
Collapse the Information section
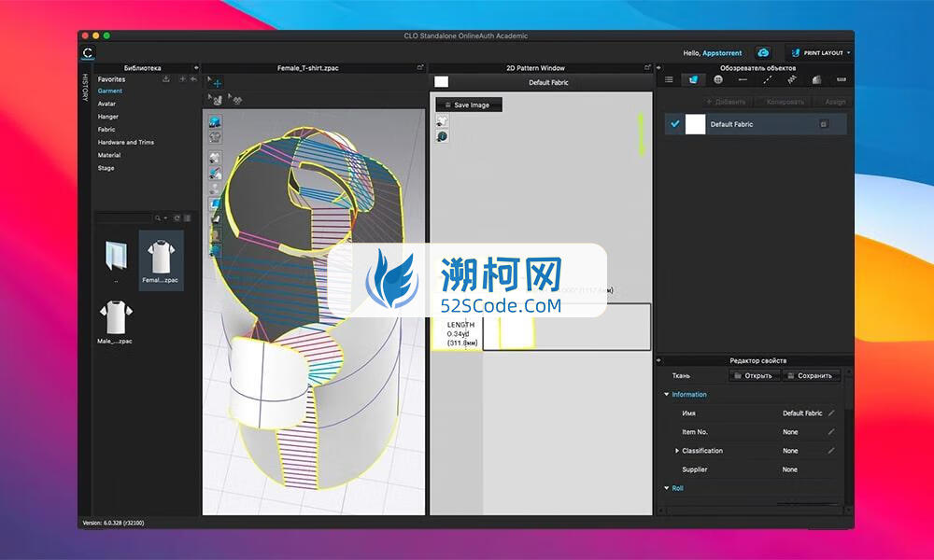(667, 395)
